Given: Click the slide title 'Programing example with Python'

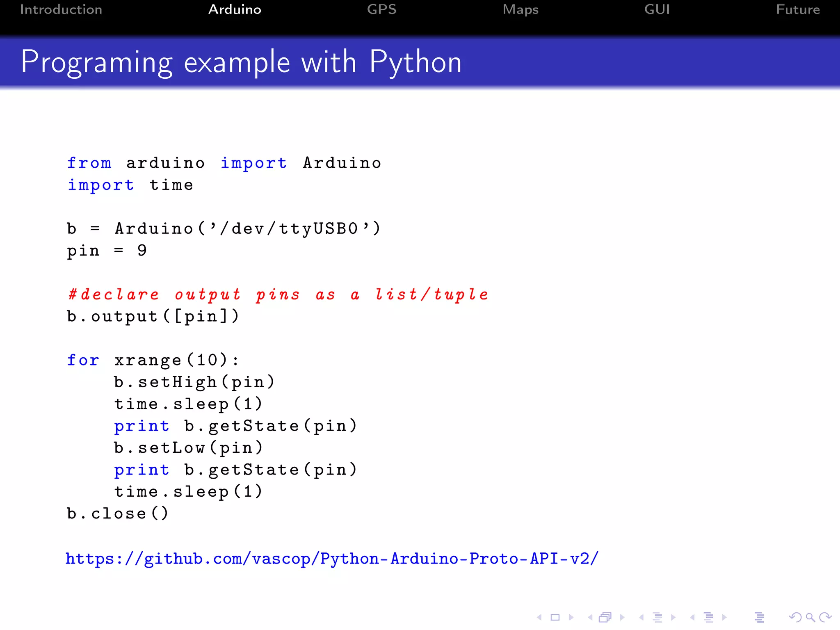Looking at the screenshot, I should (241, 62).
